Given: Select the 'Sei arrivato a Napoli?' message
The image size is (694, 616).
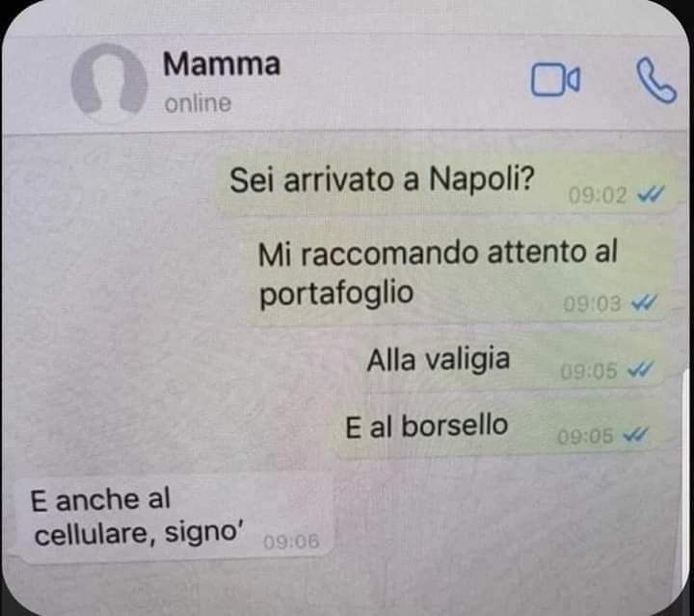Looking at the screenshot, I should [447, 182].
